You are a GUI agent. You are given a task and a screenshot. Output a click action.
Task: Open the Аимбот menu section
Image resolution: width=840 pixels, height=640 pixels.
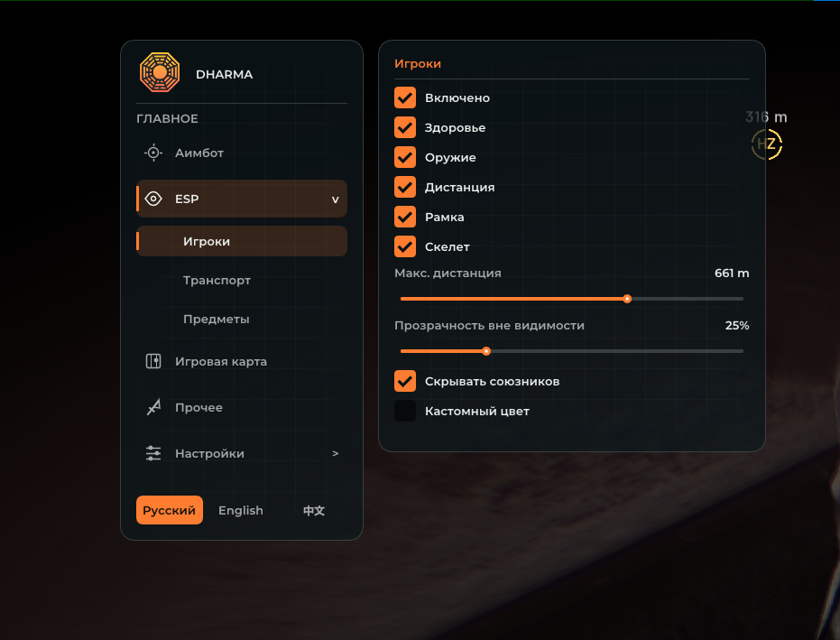tap(242, 153)
